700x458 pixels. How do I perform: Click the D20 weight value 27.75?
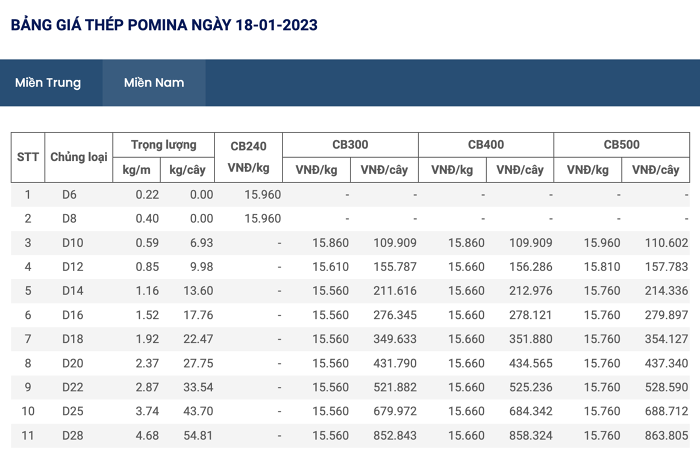point(198,363)
